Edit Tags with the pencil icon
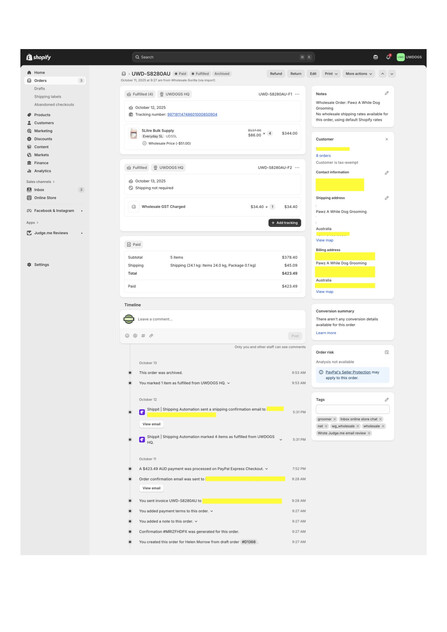This screenshot has height=632, width=447. pyautogui.click(x=387, y=399)
